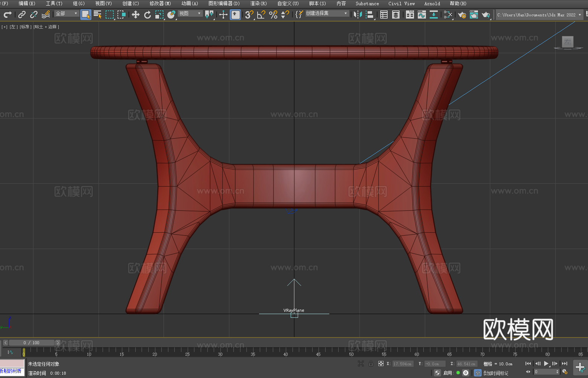Expand the project path dropdown

click(x=579, y=15)
